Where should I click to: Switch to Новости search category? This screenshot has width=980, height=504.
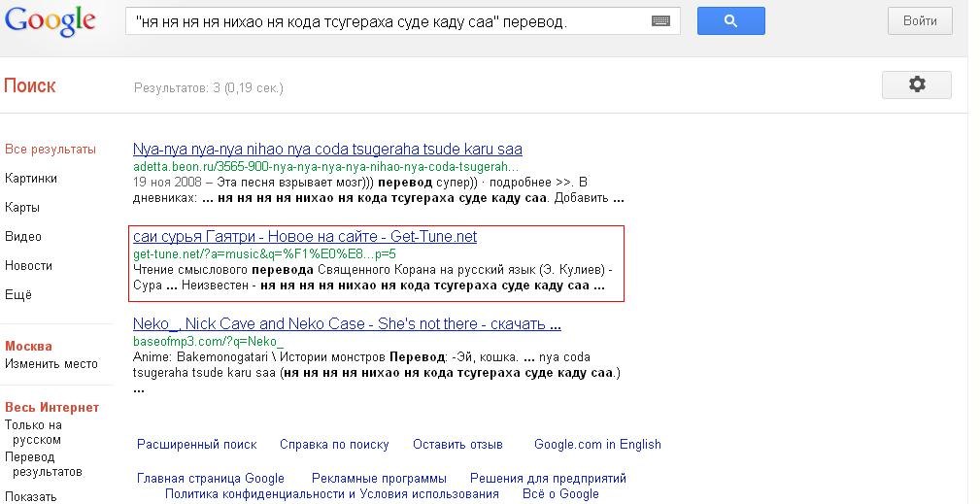pyautogui.click(x=29, y=266)
